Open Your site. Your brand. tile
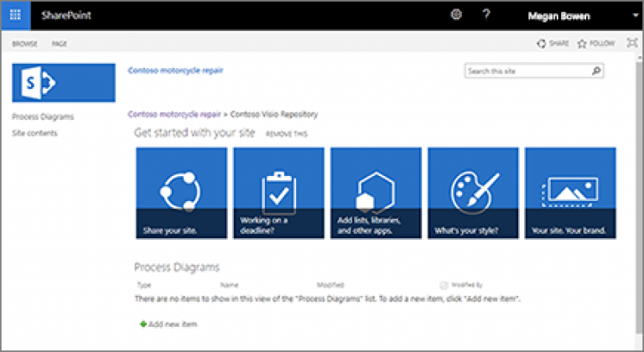 pyautogui.click(x=570, y=193)
